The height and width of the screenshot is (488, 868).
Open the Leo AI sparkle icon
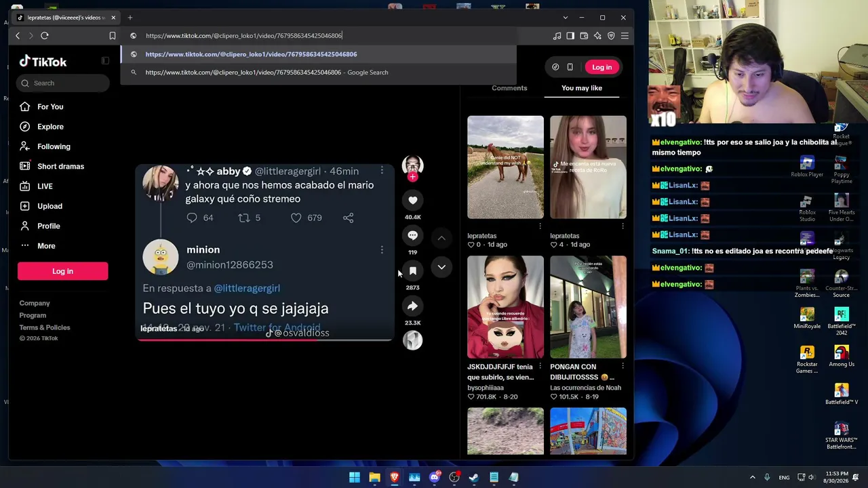[x=597, y=35]
